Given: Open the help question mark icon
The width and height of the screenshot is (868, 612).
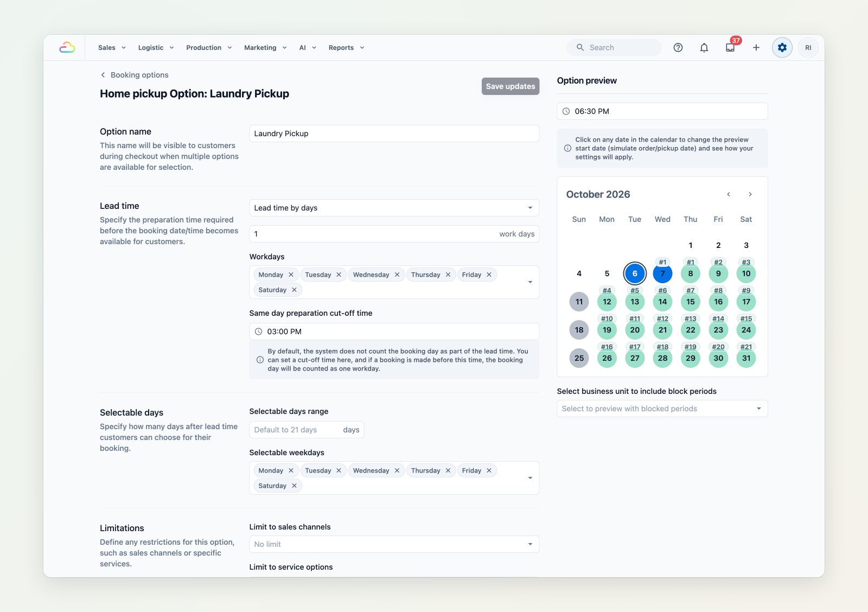Looking at the screenshot, I should pyautogui.click(x=678, y=48).
